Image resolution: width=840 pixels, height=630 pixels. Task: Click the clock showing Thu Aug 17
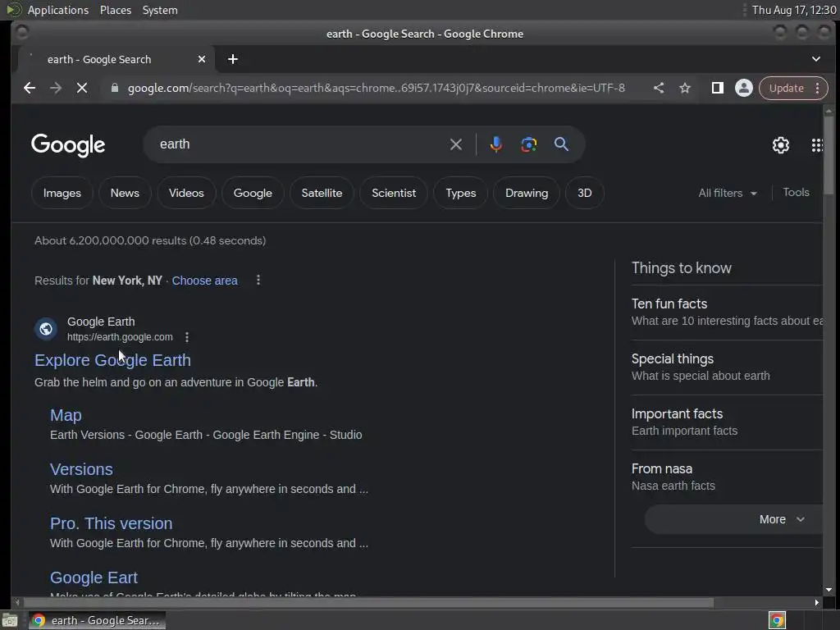(794, 10)
